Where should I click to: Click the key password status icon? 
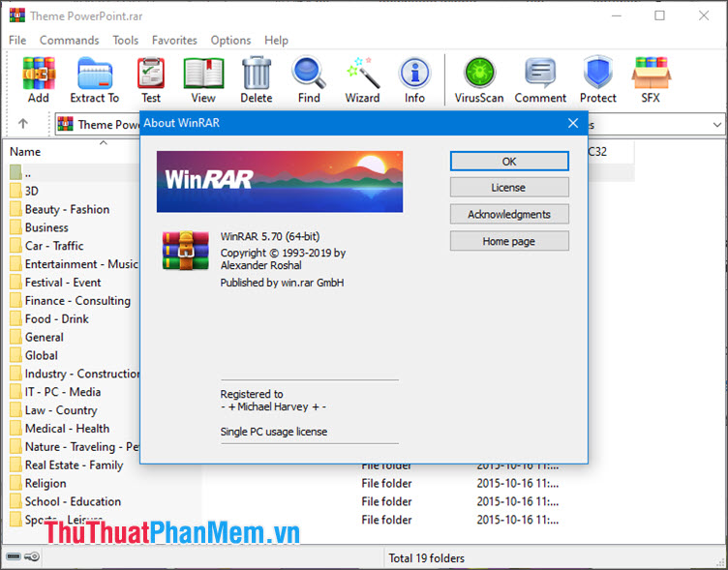tap(32, 556)
